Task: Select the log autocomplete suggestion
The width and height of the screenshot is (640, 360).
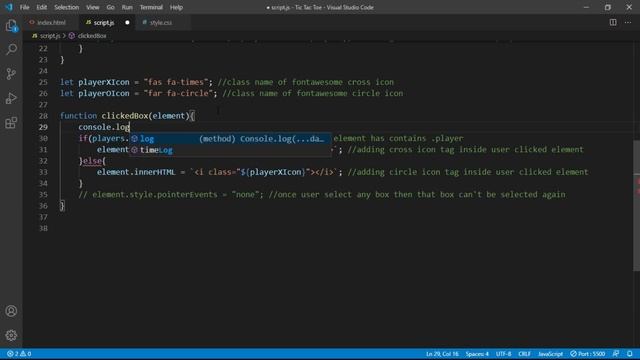Action: [x=230, y=139]
